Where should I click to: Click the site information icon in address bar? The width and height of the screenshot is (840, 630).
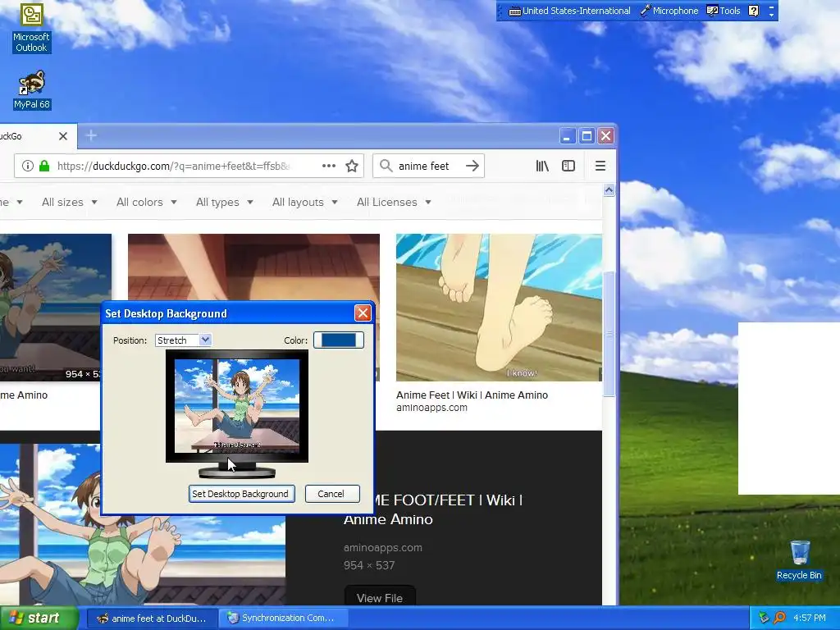click(28, 166)
